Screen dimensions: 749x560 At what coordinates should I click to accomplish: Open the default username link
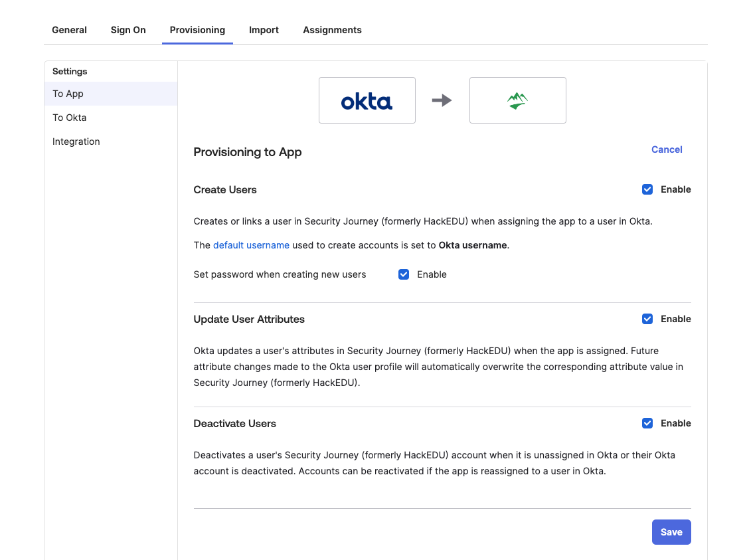(251, 245)
